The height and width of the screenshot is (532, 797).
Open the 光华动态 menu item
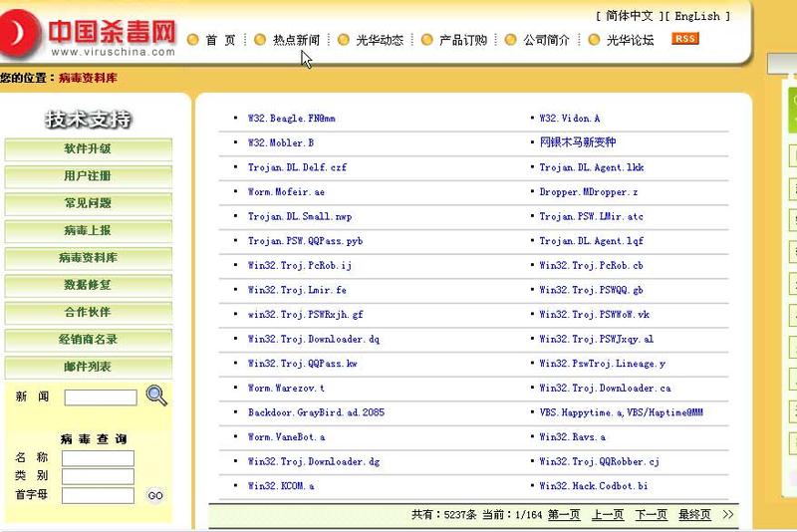click(380, 40)
